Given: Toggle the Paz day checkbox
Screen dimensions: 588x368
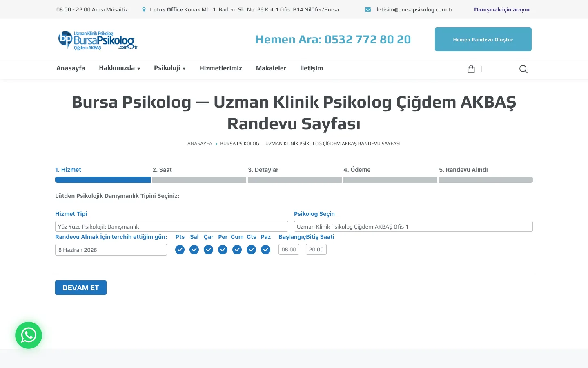Looking at the screenshot, I should [x=265, y=249].
